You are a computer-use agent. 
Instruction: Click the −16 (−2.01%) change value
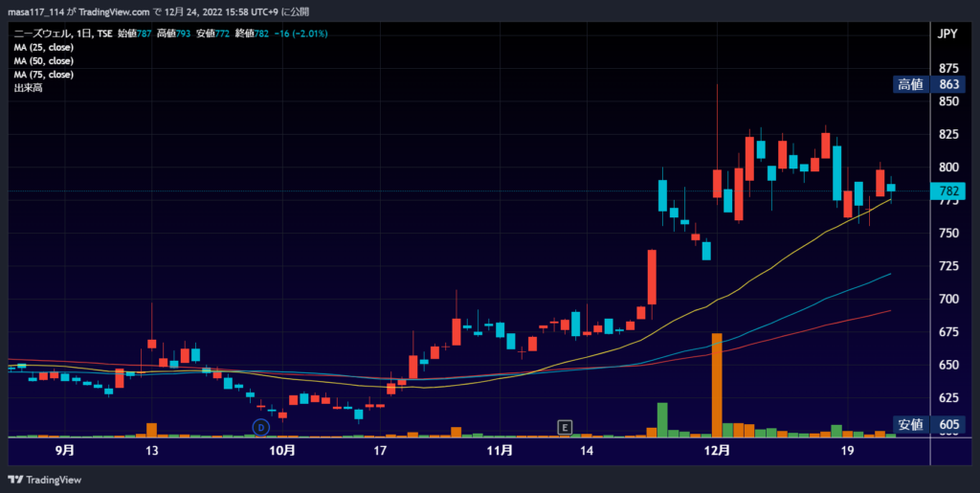pyautogui.click(x=301, y=34)
